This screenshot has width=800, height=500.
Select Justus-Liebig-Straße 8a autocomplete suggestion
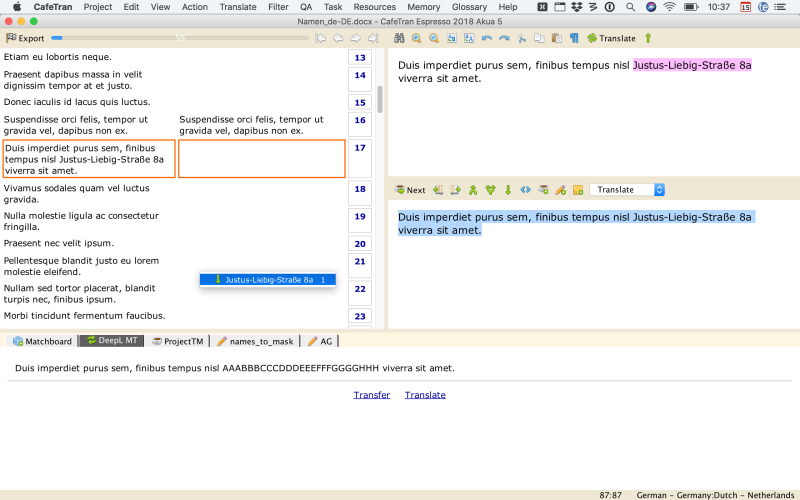tap(268, 280)
